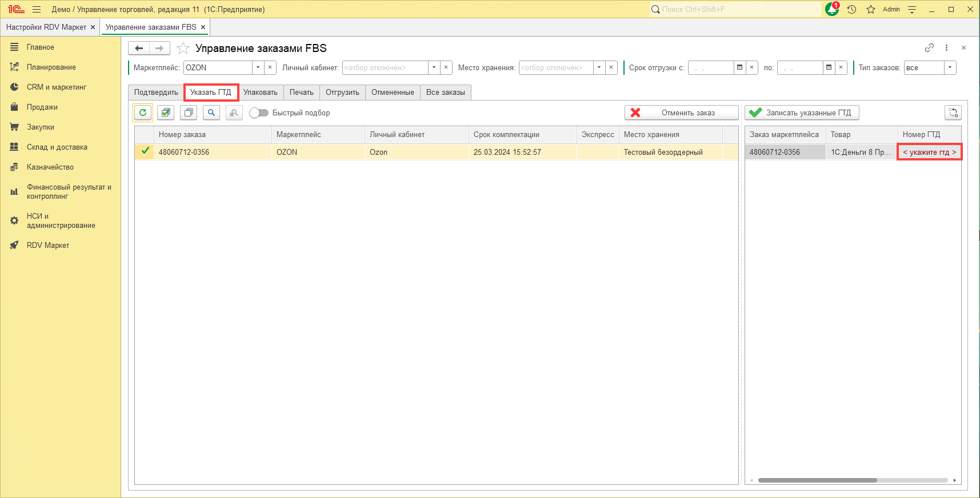The width and height of the screenshot is (980, 498).
Task: Select the '1С:Деньги 8 Пр...' product cell
Action: coord(861,152)
